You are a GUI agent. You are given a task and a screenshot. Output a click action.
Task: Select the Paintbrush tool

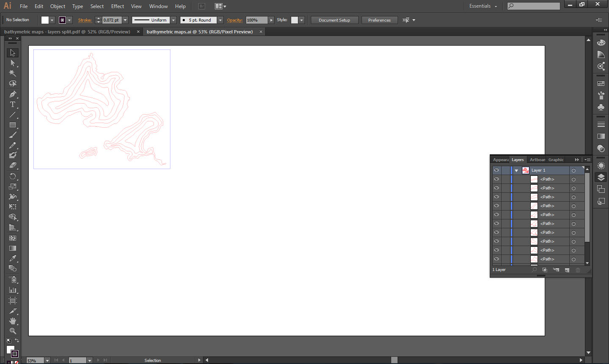click(13, 135)
